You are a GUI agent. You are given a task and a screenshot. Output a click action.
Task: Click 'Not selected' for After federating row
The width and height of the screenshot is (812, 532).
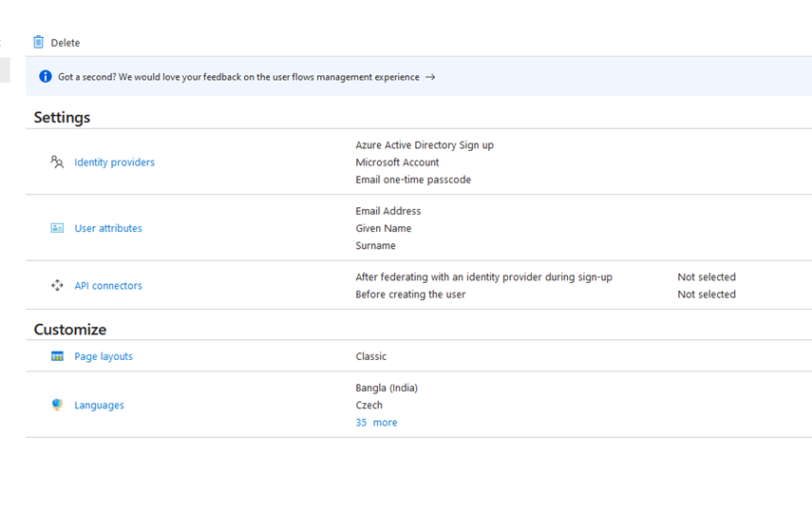point(707,277)
